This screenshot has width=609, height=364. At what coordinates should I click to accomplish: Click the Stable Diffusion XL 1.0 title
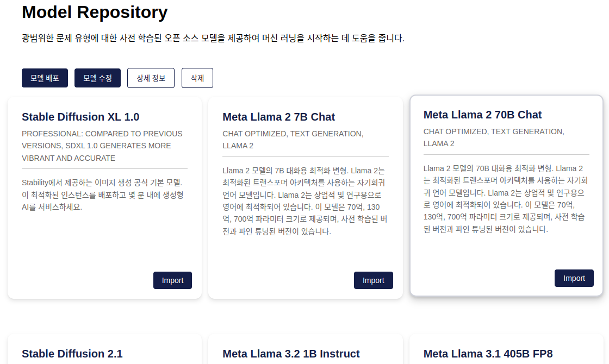click(80, 117)
